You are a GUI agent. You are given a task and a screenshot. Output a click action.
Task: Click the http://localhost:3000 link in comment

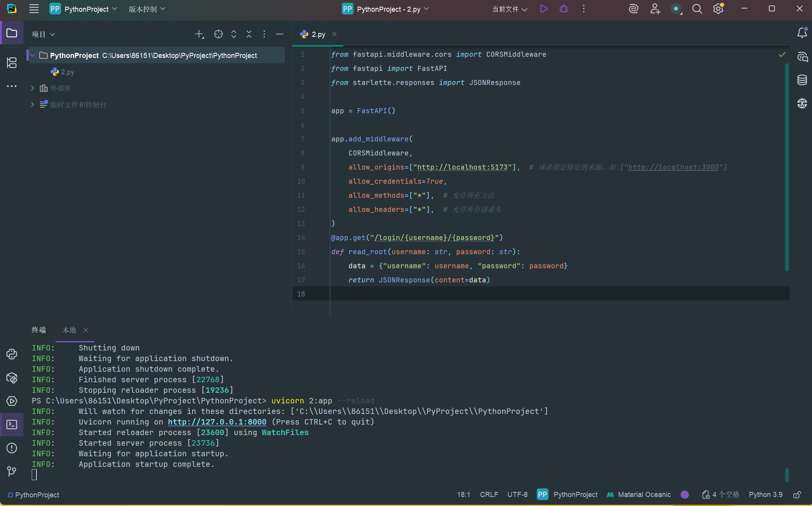[673, 167]
